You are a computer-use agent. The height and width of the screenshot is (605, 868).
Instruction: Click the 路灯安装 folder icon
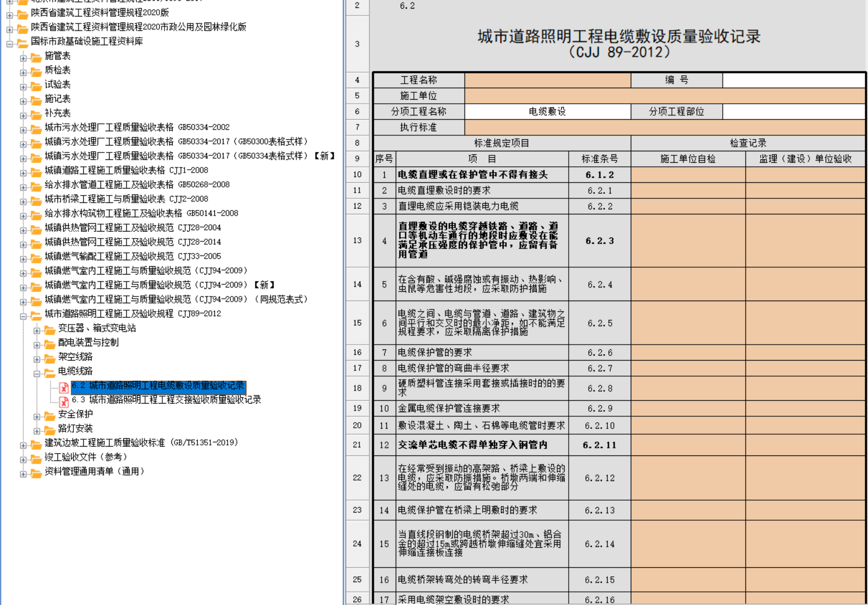click(x=50, y=430)
